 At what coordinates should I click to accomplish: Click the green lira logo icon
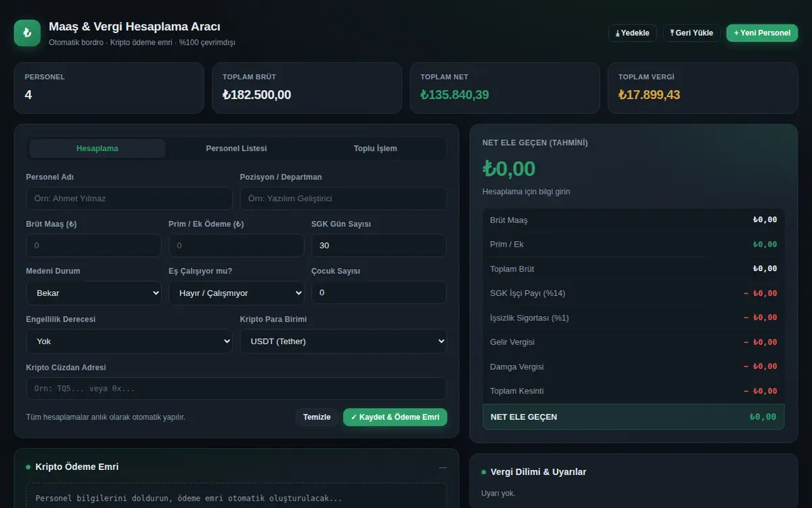(x=27, y=33)
